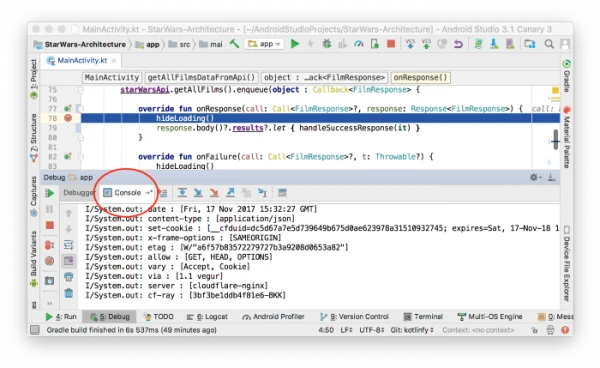
Task: Open the Git: kotlinfy branch menu
Action: pyautogui.click(x=412, y=330)
